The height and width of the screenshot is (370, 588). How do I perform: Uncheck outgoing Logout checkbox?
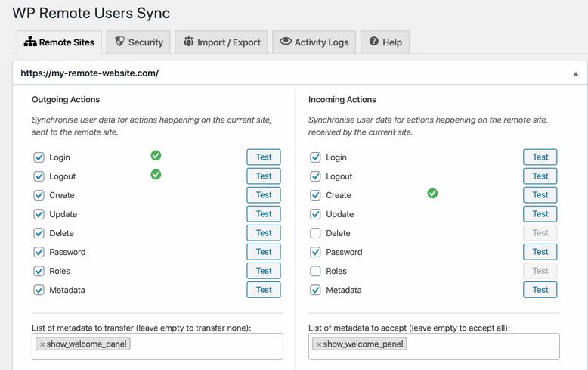pyautogui.click(x=39, y=176)
